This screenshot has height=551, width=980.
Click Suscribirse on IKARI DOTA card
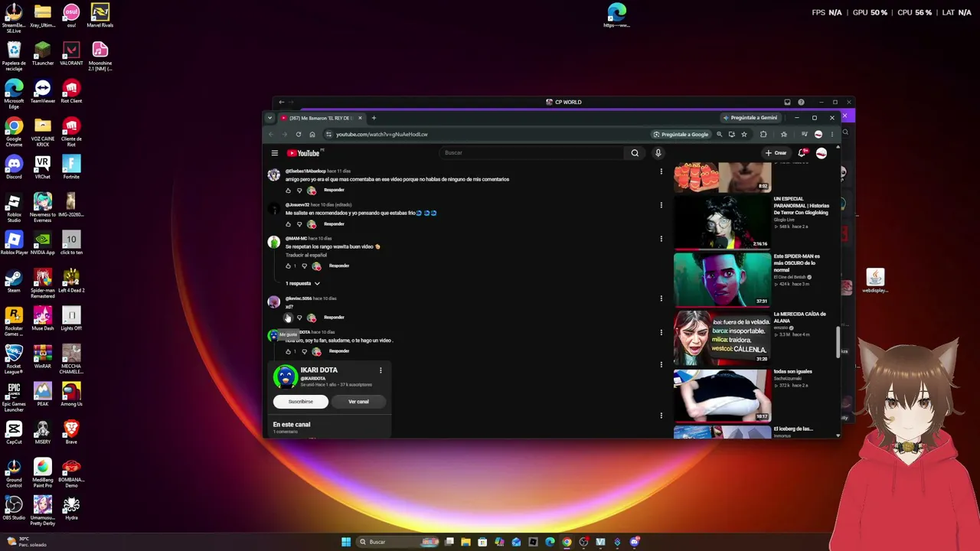coord(301,402)
